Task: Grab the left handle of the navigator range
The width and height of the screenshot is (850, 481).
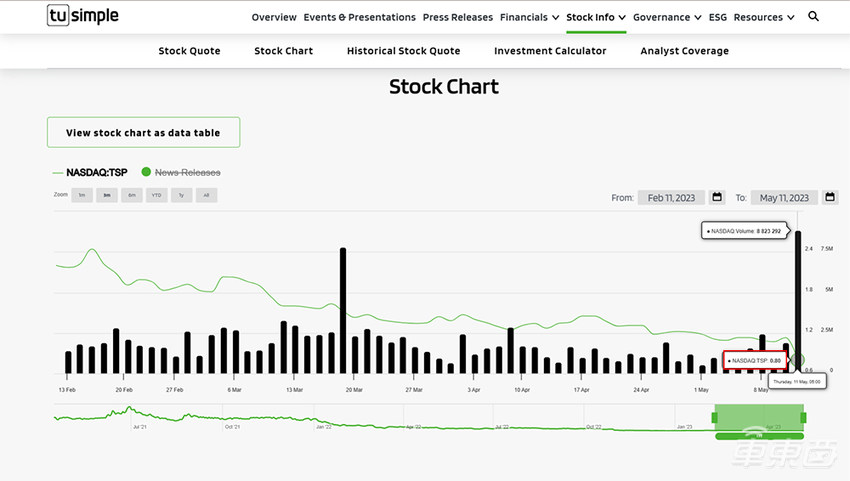Action: click(715, 416)
